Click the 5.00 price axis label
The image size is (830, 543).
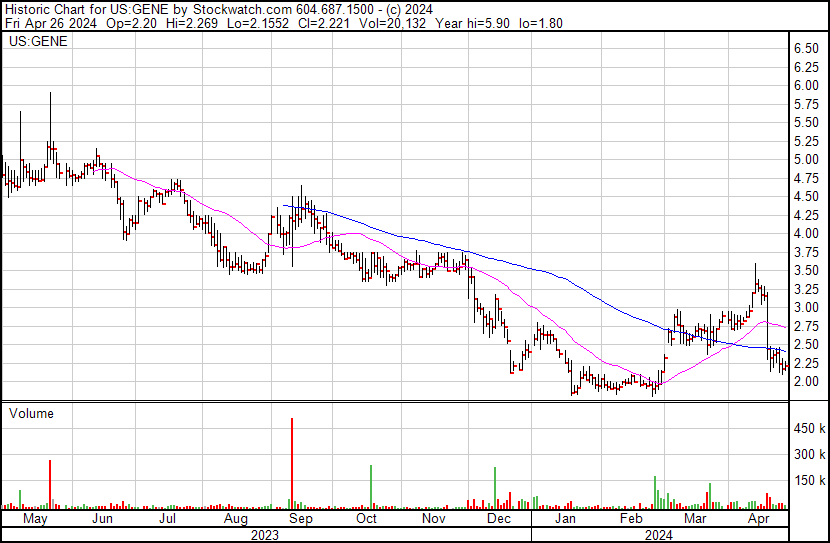click(x=806, y=159)
